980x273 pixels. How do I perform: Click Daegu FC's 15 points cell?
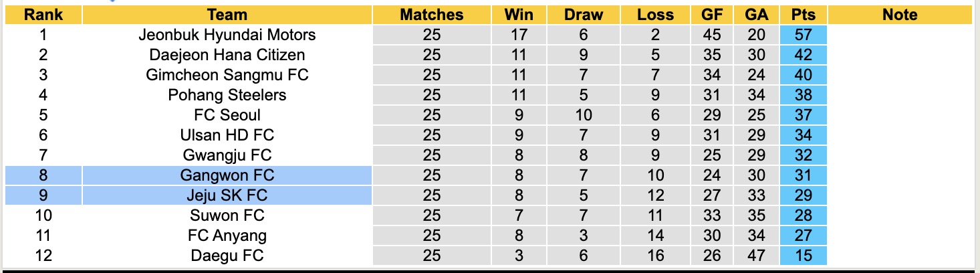[x=803, y=256]
